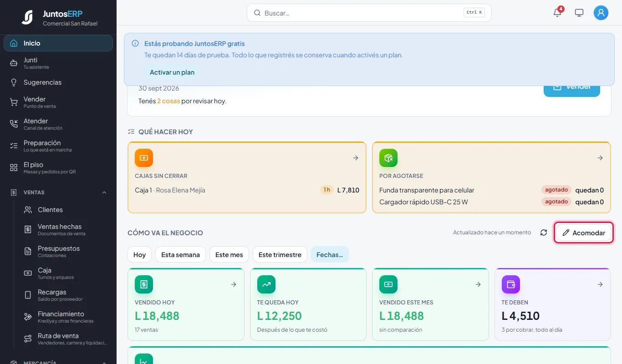622x364 pixels.
Task: Open arrow on Vendido este mes card
Action: 478,284
